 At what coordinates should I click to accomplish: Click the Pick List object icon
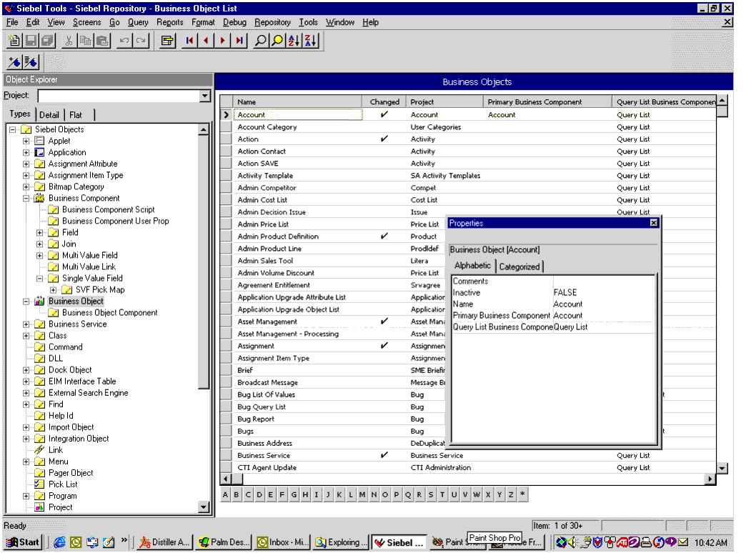pos(39,484)
